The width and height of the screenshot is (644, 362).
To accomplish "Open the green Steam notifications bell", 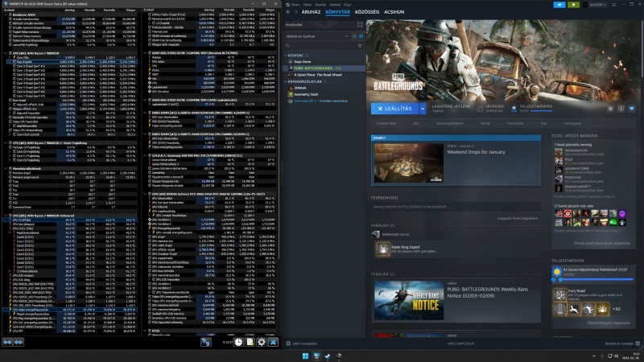I will [573, 5].
